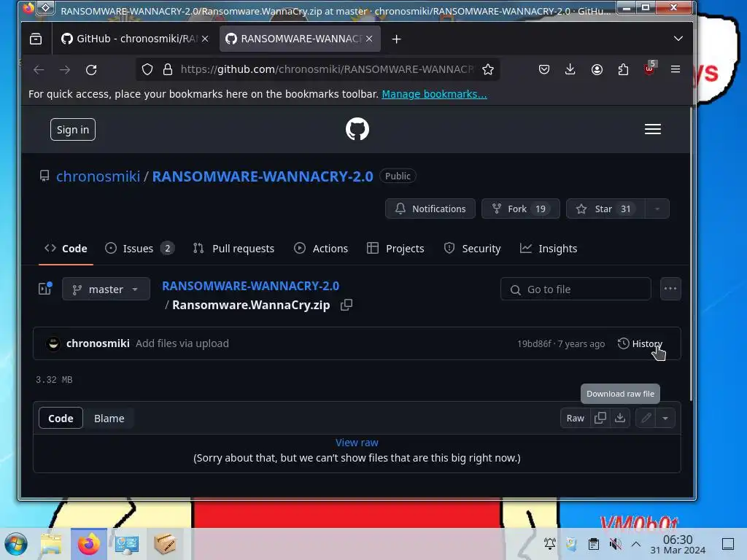Image resolution: width=747 pixels, height=560 pixels.
Task: Expand the system tray hidden icons chevron
Action: point(636,544)
